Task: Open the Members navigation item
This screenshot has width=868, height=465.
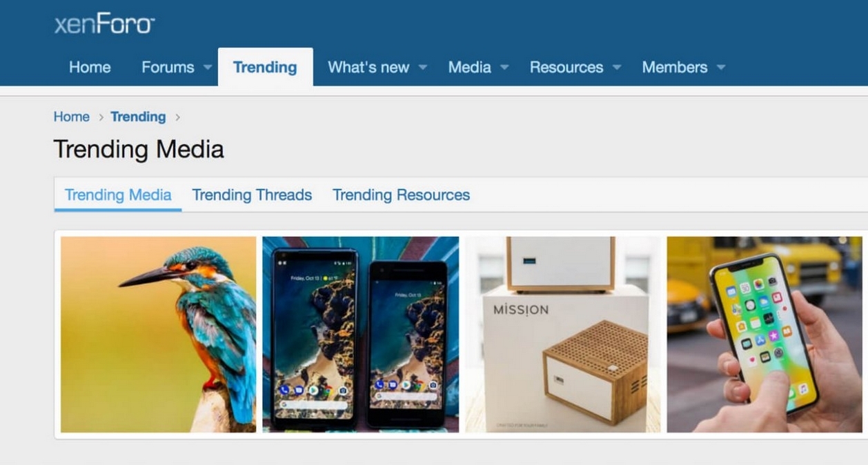Action: coord(675,67)
